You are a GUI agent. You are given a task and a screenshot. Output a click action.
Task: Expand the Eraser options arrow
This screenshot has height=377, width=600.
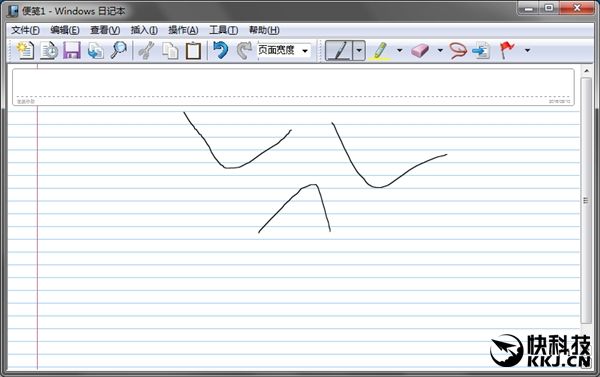440,50
